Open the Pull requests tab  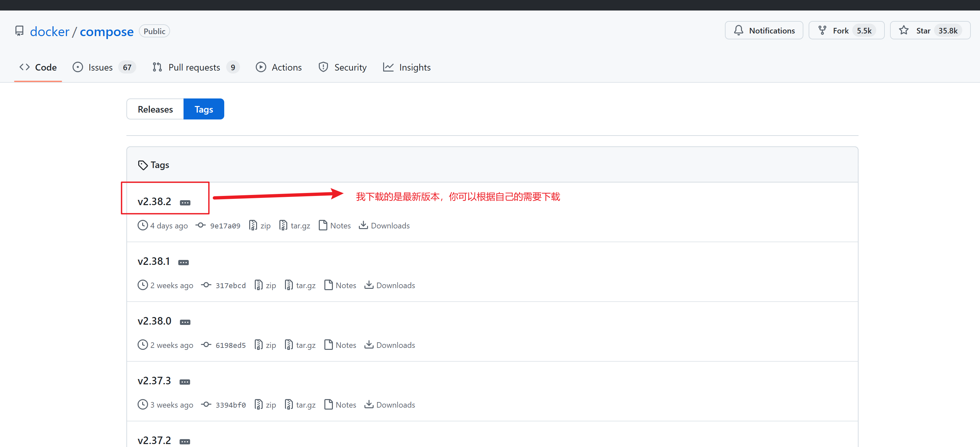196,67
